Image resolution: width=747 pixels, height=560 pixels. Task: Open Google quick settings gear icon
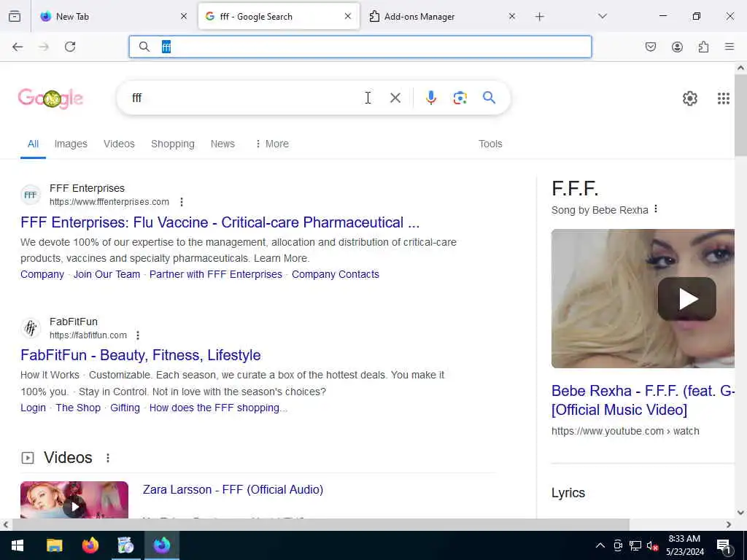[689, 98]
